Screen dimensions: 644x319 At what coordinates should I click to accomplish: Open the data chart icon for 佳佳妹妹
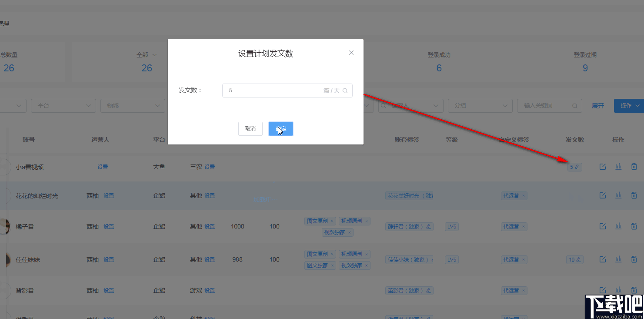coord(618,259)
